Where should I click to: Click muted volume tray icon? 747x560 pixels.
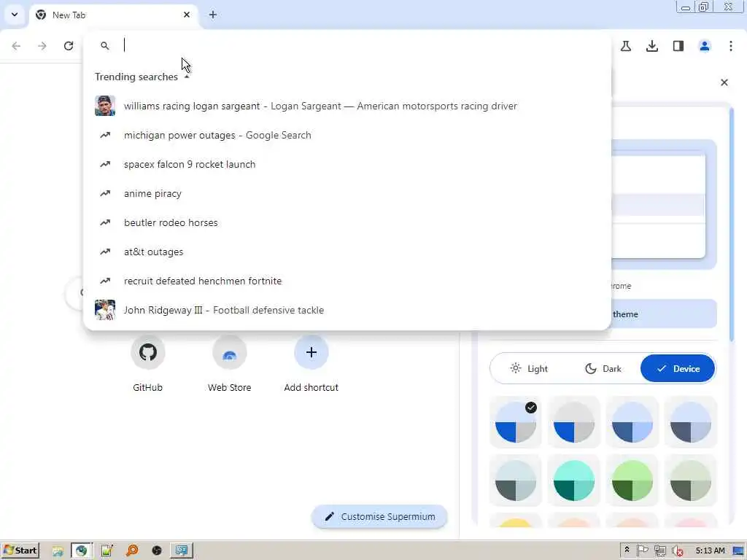[677, 551]
